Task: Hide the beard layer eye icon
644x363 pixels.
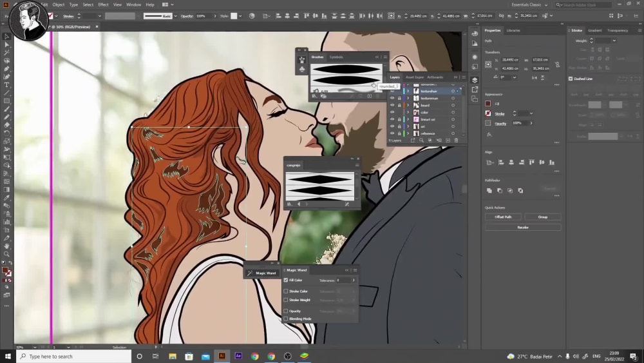Action: [x=392, y=105]
